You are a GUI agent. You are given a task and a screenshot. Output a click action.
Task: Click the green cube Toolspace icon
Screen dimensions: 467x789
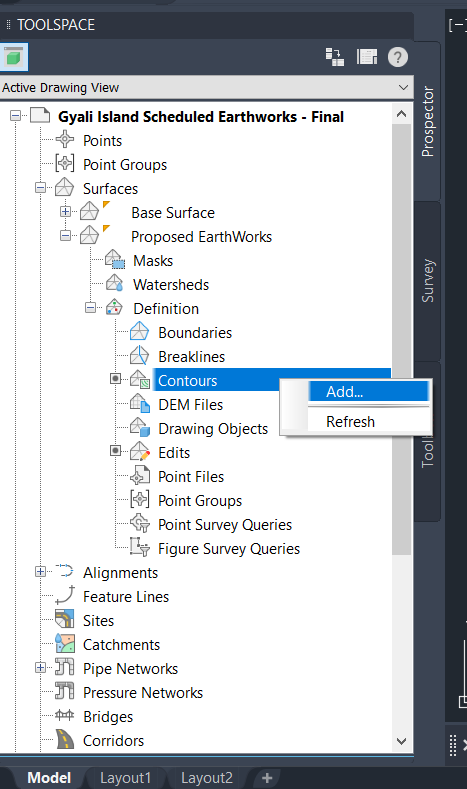(x=14, y=57)
